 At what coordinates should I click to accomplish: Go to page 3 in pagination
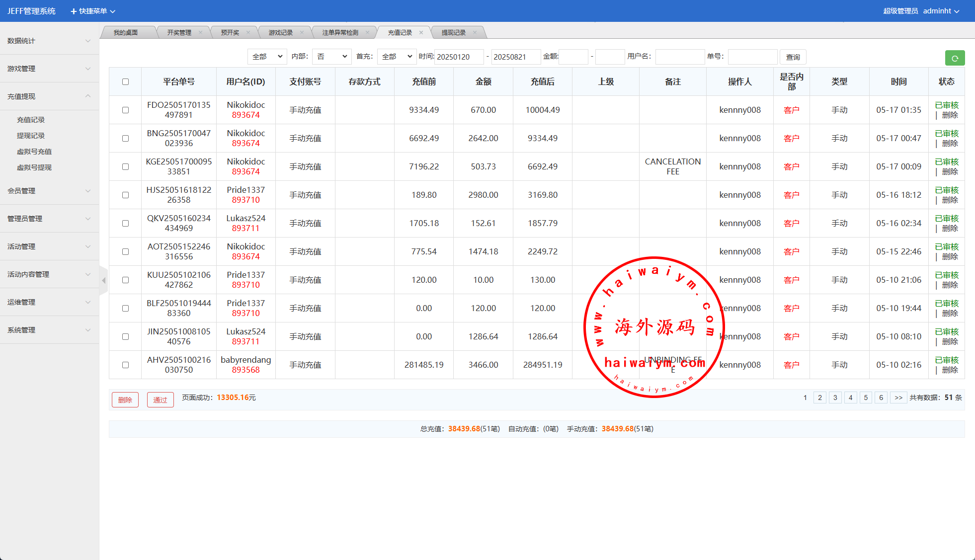pos(835,398)
